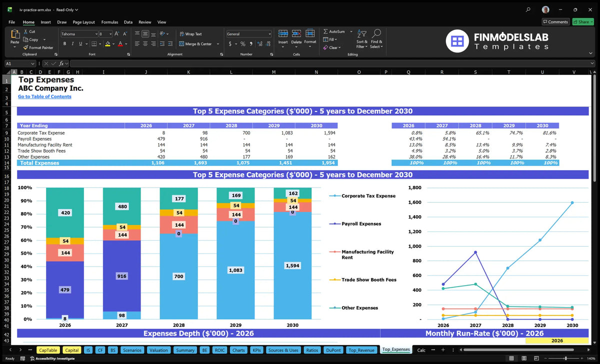The height and width of the screenshot is (364, 600).
Task: Click the AutoSum sigma icon
Action: tap(325, 31)
